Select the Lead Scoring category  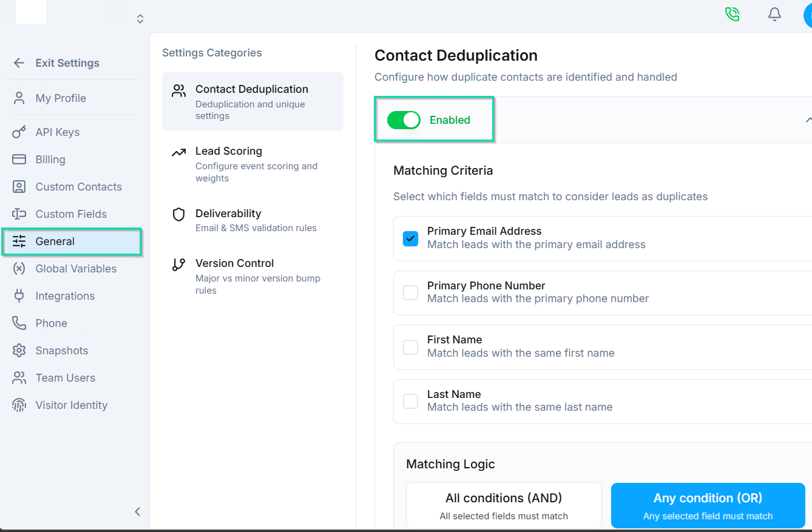(x=252, y=164)
